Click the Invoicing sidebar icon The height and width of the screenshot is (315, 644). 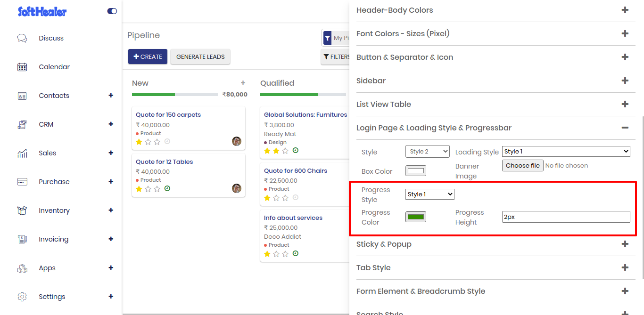coord(22,239)
